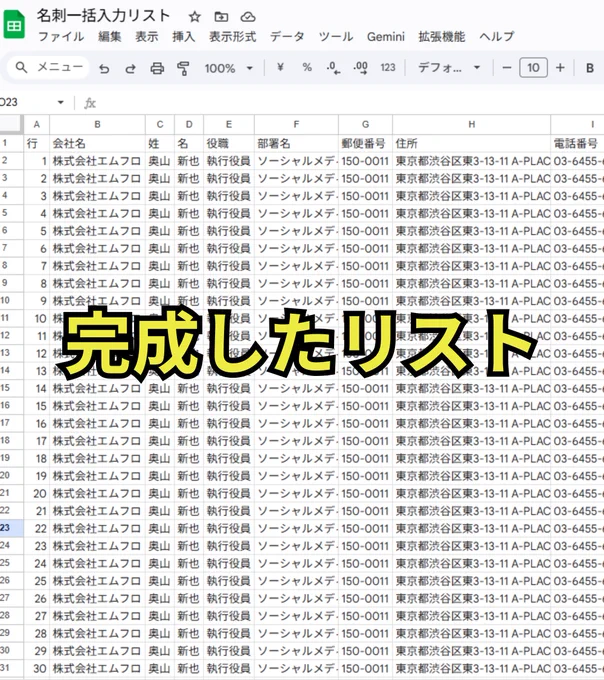This screenshot has height=680, width=604.
Task: Click the print icon
Action: pyautogui.click(x=157, y=68)
